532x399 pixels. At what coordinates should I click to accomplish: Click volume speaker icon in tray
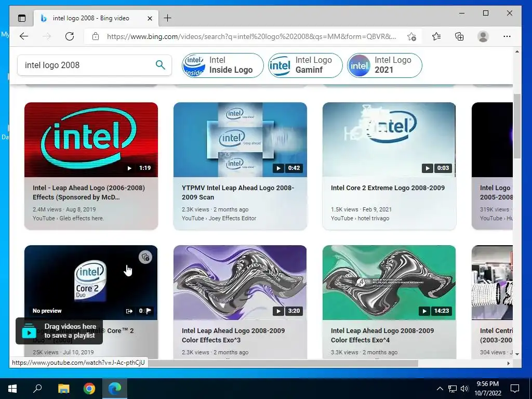(x=464, y=389)
